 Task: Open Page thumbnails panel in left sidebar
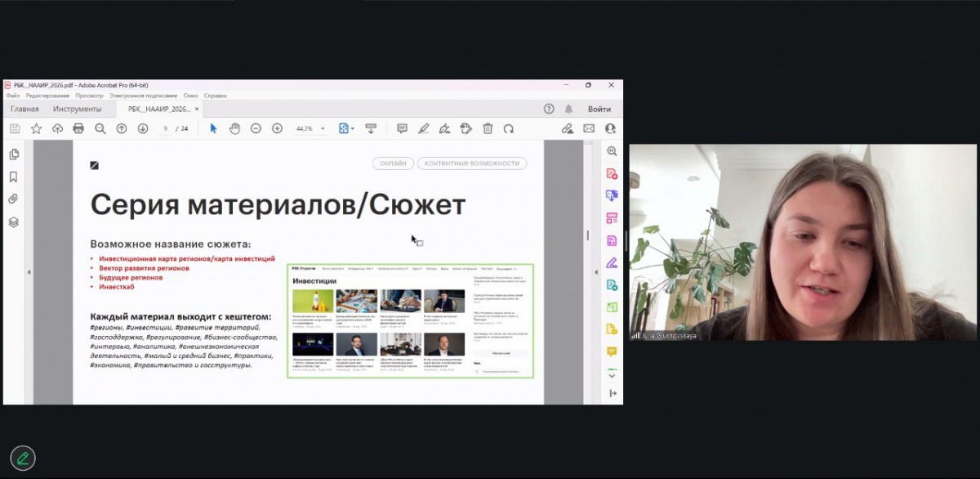13,154
